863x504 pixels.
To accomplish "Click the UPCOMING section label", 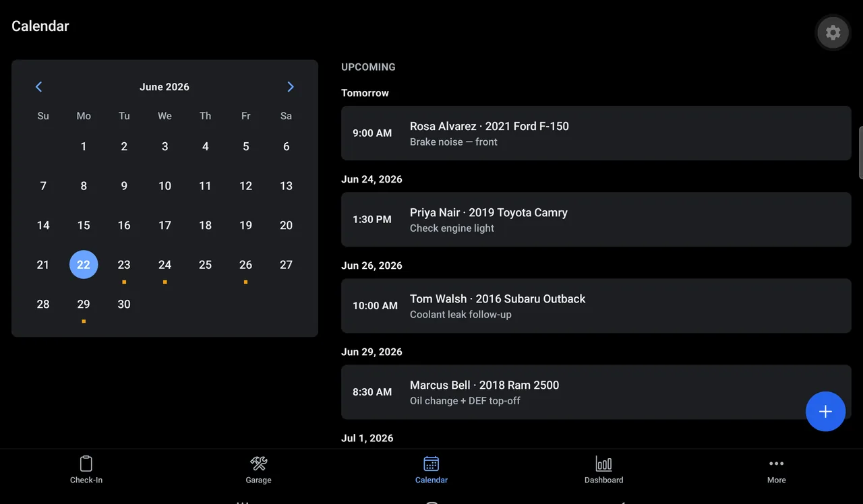I will click(368, 67).
